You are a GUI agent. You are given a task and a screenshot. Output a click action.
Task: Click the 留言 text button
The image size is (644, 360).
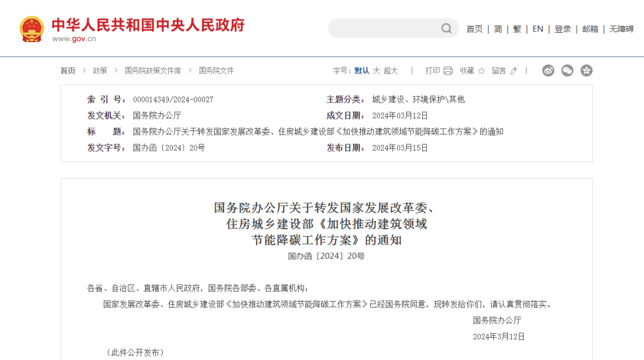pyautogui.click(x=499, y=70)
